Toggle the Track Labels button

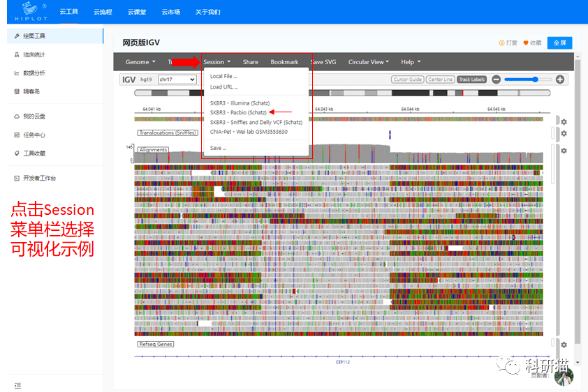472,80
